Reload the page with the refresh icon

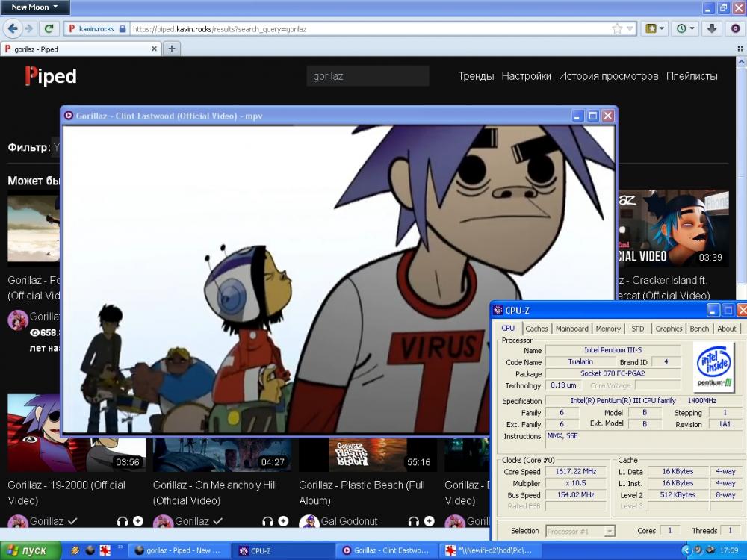(x=49, y=28)
